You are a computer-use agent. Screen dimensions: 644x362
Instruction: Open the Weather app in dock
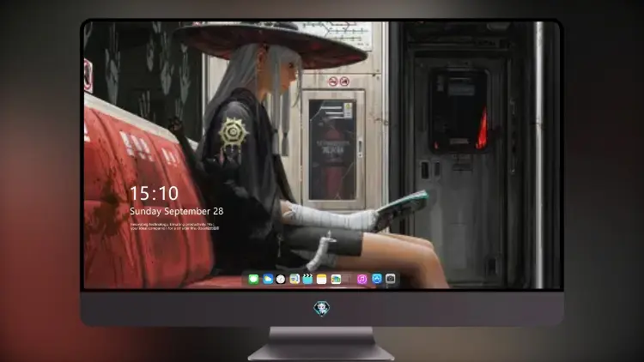click(x=267, y=279)
